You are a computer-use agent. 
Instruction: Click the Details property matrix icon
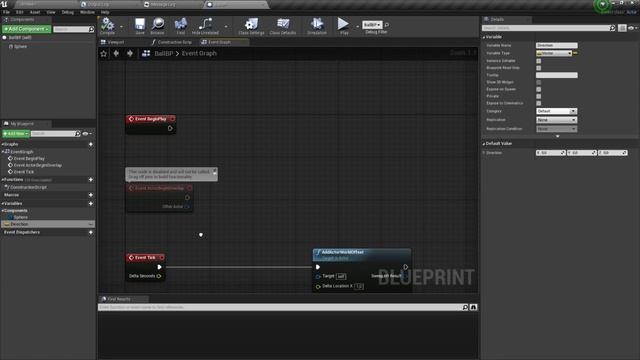pyautogui.click(x=622, y=28)
